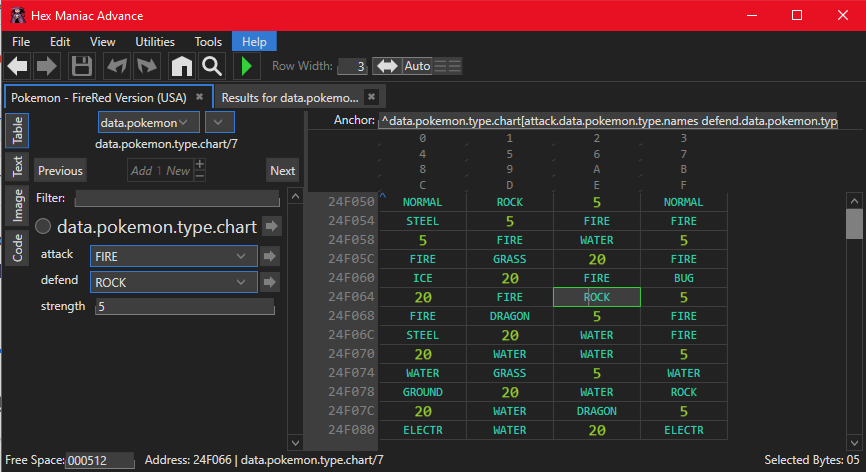This screenshot has height=472, width=866.
Task: Toggle the stretch row width arrows button
Action: pos(386,66)
